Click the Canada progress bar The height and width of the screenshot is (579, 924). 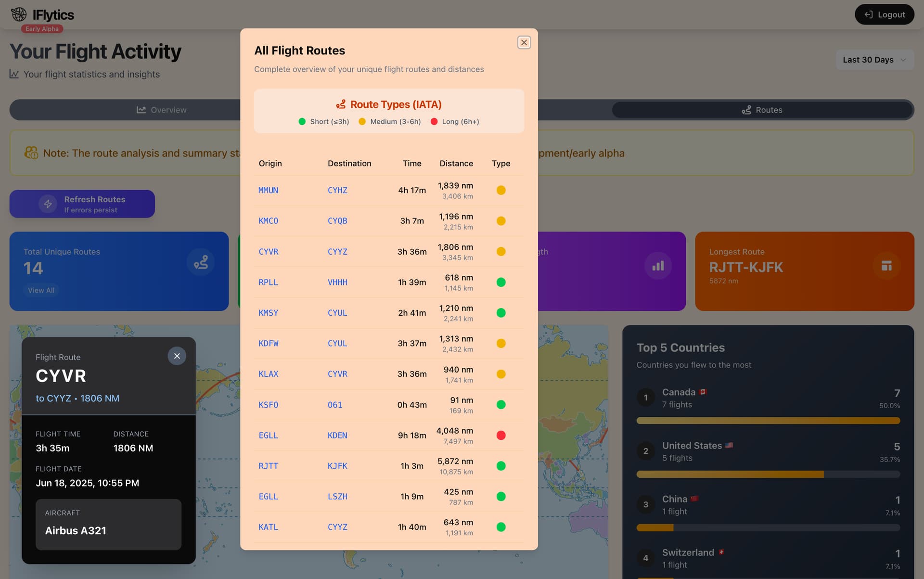pyautogui.click(x=768, y=421)
